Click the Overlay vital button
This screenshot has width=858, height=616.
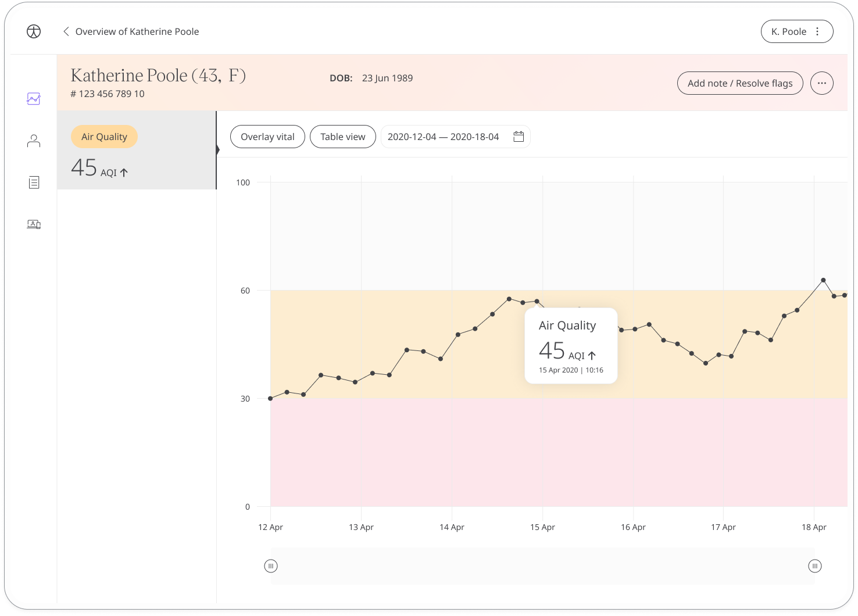(267, 137)
